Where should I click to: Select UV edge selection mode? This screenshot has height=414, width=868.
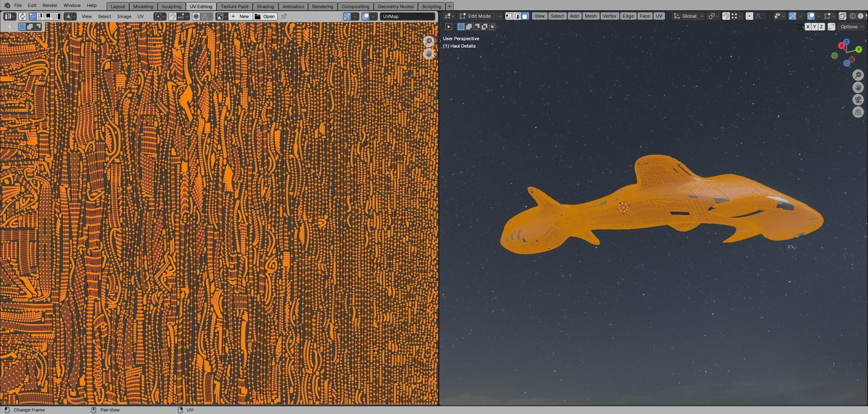coord(41,16)
